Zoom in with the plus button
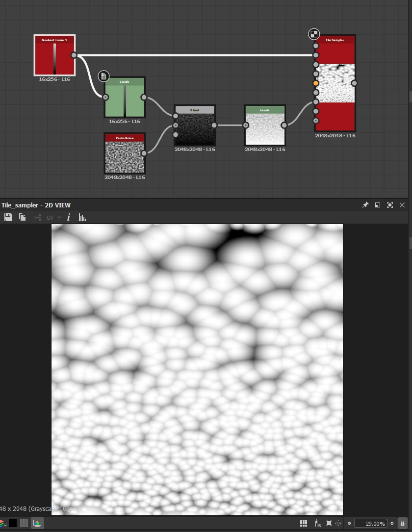 pos(392,524)
